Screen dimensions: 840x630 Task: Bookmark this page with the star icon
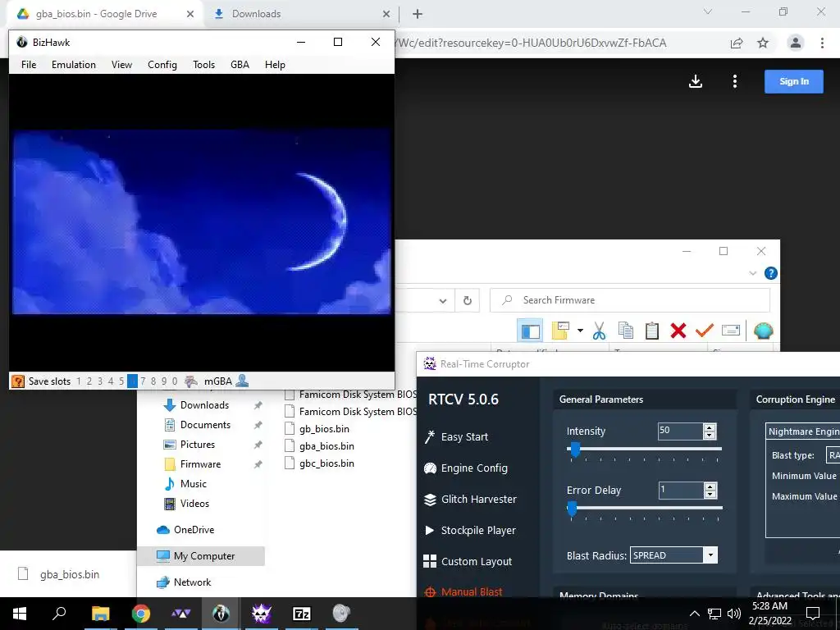point(763,43)
